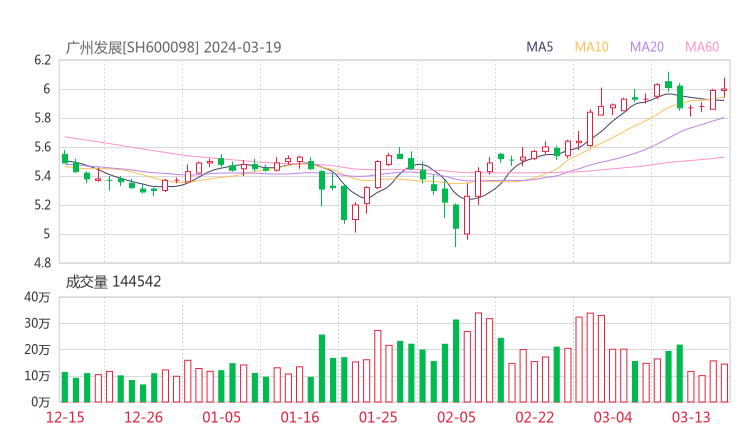Click the 4.8 price axis label
740x440 pixels.
[42, 263]
